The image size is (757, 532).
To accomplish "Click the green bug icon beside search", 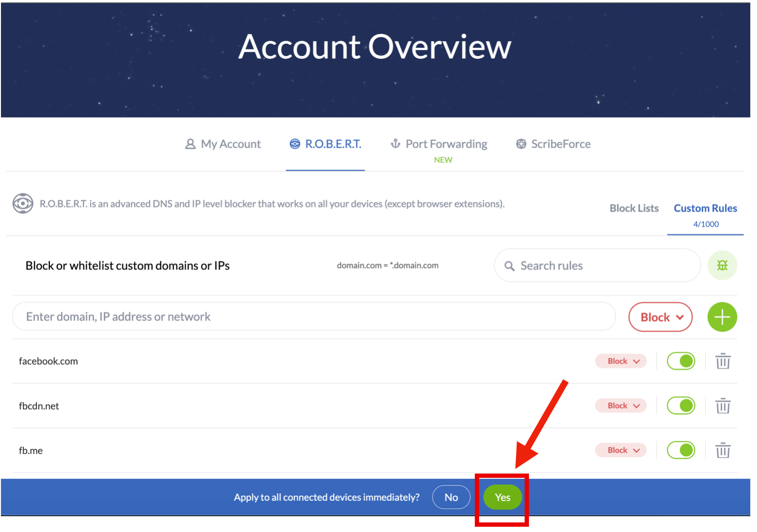I will coord(722,265).
